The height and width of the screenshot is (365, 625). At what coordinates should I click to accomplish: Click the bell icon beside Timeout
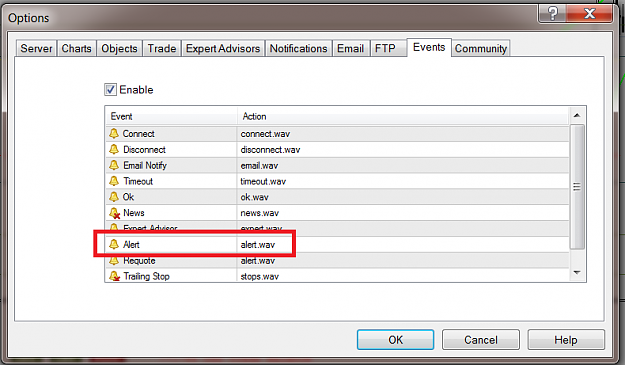pos(114,181)
